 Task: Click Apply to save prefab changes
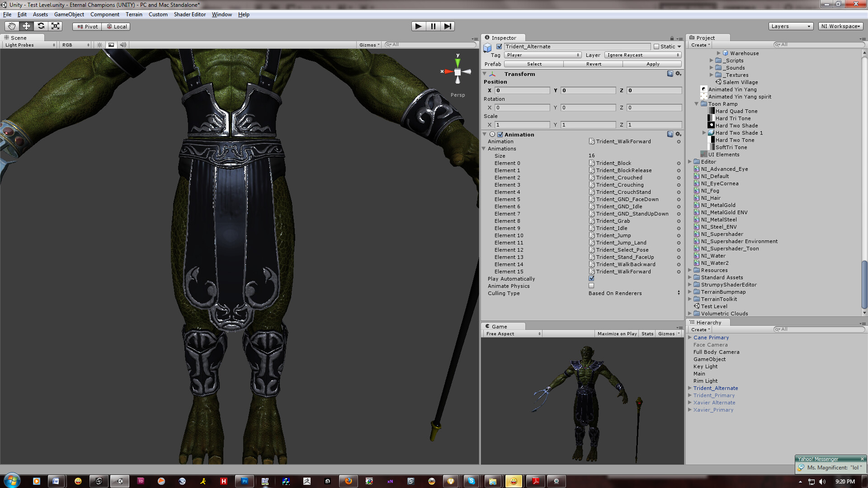[652, 64]
